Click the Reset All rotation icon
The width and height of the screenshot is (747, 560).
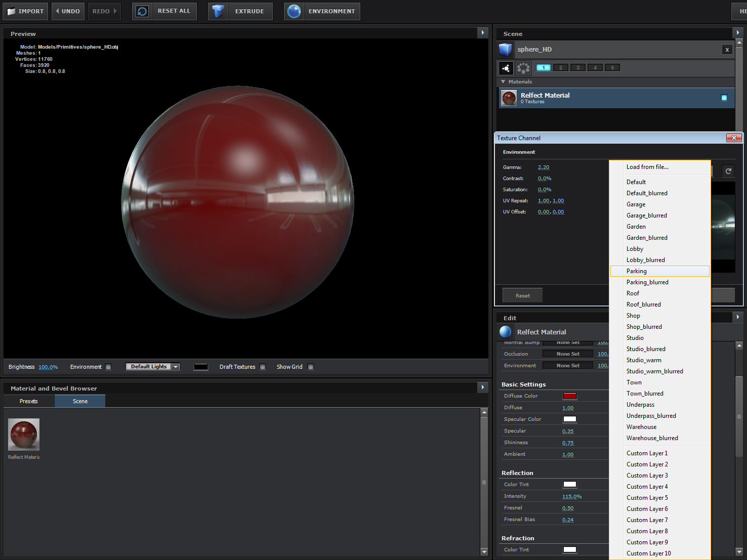pyautogui.click(x=142, y=11)
